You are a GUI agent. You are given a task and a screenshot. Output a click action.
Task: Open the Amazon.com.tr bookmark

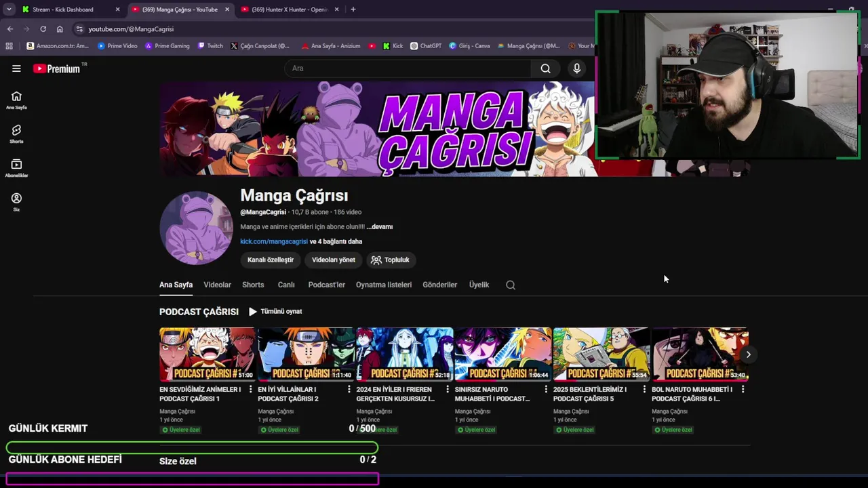(x=58, y=46)
